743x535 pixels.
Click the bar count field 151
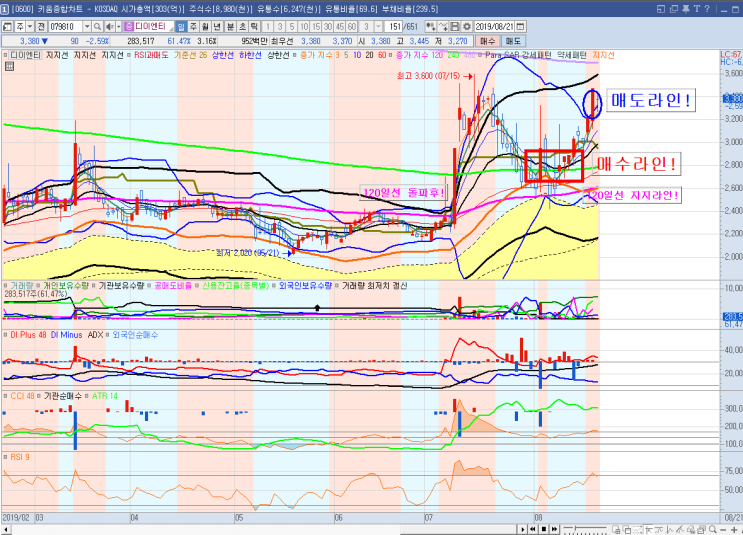coord(393,27)
